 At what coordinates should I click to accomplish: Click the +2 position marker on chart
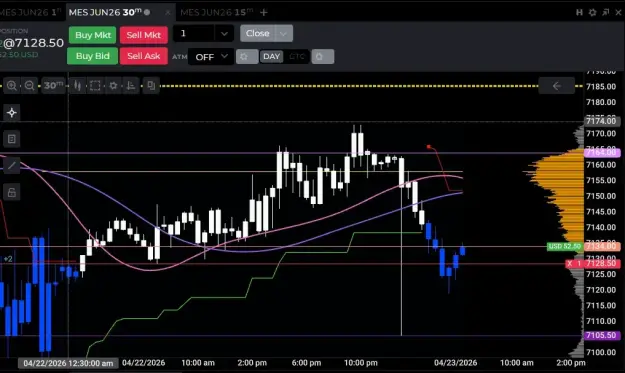click(8, 259)
